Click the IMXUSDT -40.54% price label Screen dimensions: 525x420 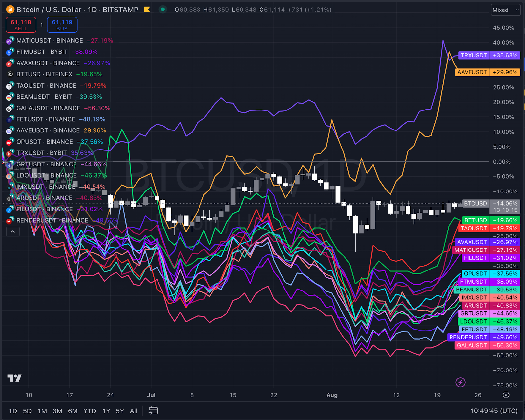pyautogui.click(x=490, y=297)
